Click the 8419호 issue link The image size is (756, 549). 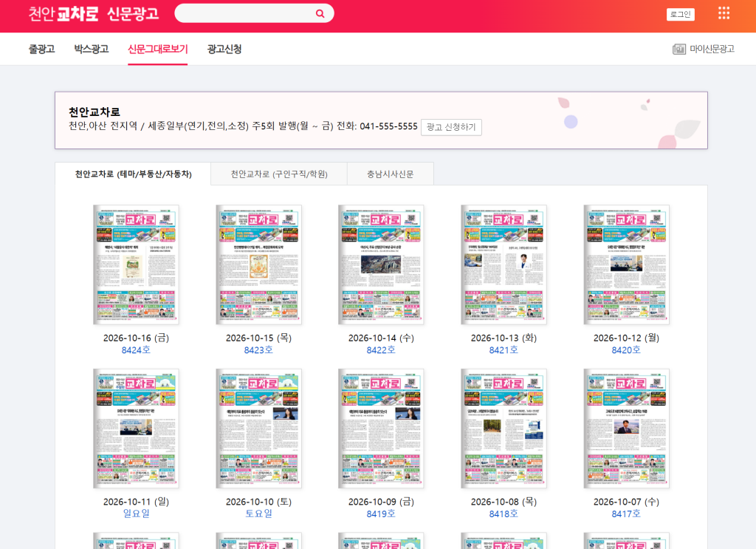tap(381, 514)
